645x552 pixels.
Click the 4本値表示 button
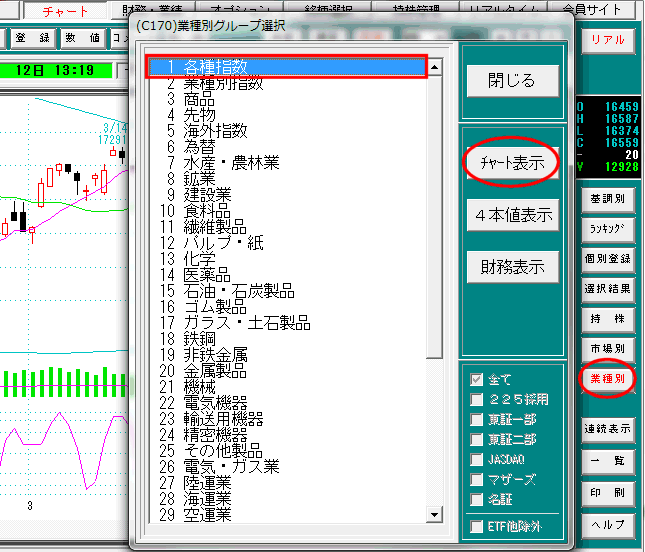[x=513, y=215]
